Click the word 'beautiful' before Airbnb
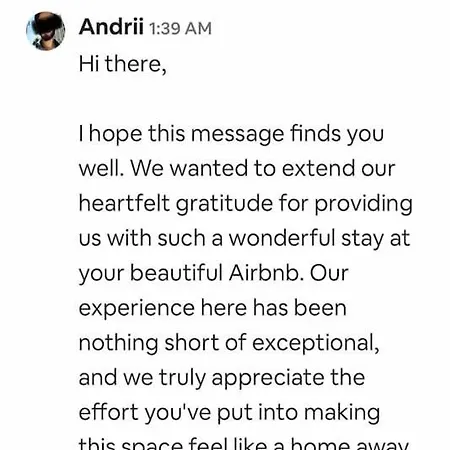The width and height of the screenshot is (450, 450). coord(176,272)
